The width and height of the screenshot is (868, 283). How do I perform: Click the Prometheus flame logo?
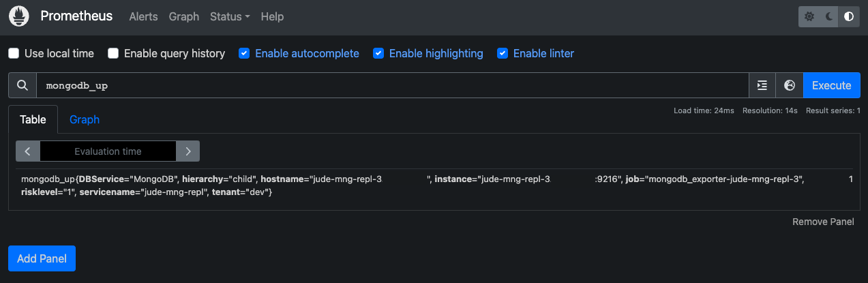click(x=18, y=17)
